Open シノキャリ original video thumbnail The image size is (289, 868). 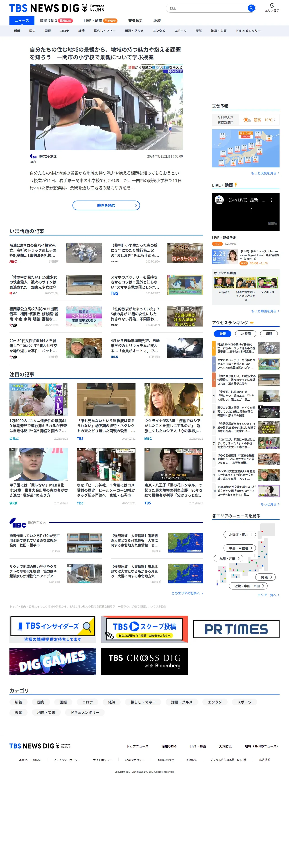(267, 283)
